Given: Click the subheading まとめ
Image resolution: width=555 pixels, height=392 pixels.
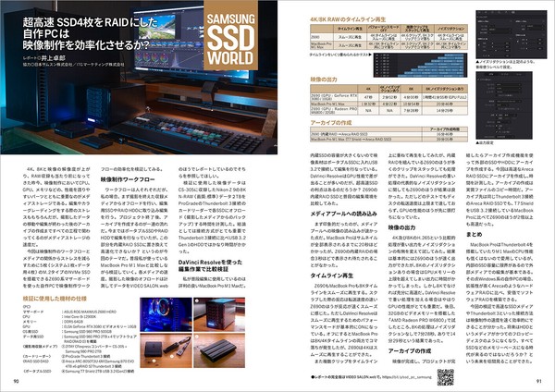Looking at the screenshot, I should pos(474,235).
